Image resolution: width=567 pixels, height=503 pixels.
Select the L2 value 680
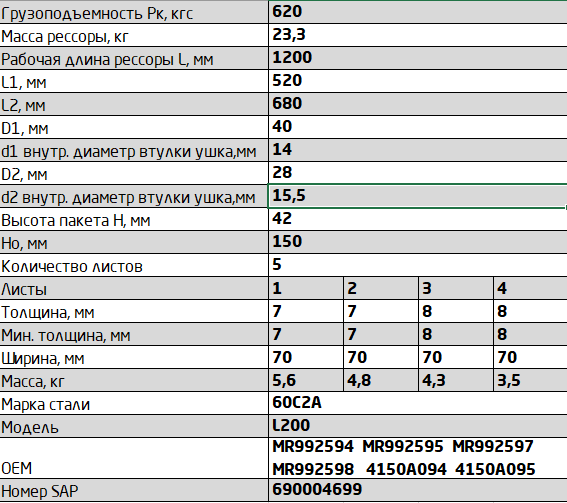tap(418, 104)
